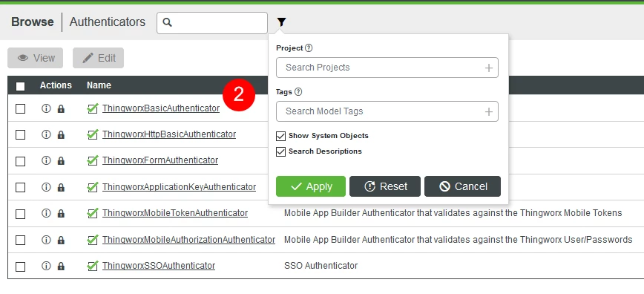Screen dimensions: 644x294
Task: Click plus in Search Model Tags field
Action: click(489, 112)
